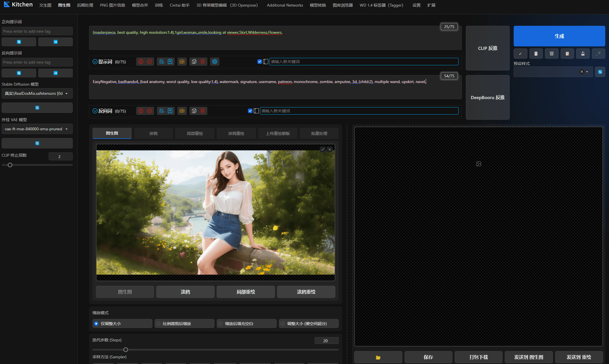Switch to the 文生图 tab
Screen dimensions: 609x364
pyautogui.click(x=45, y=5)
